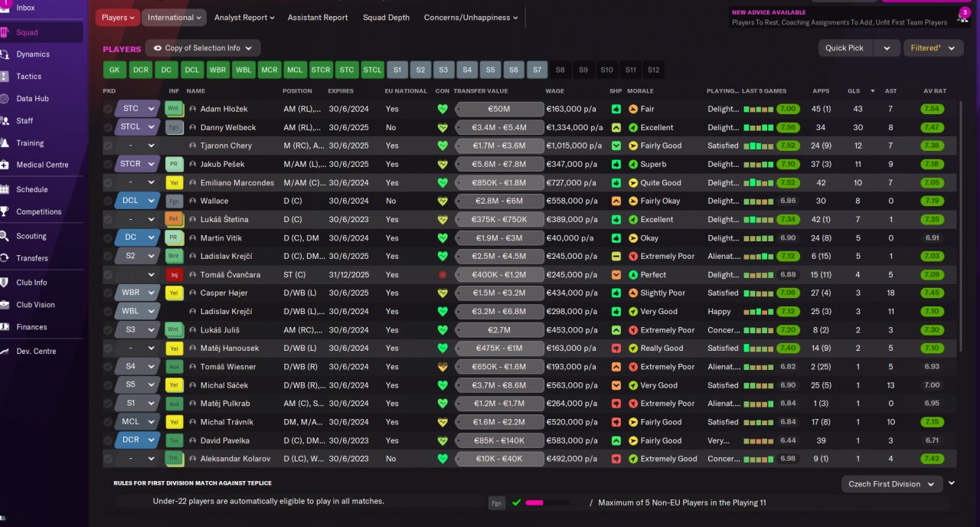Image resolution: width=980 pixels, height=527 pixels.
Task: Select the S1 substitute slot button
Action: coord(397,70)
